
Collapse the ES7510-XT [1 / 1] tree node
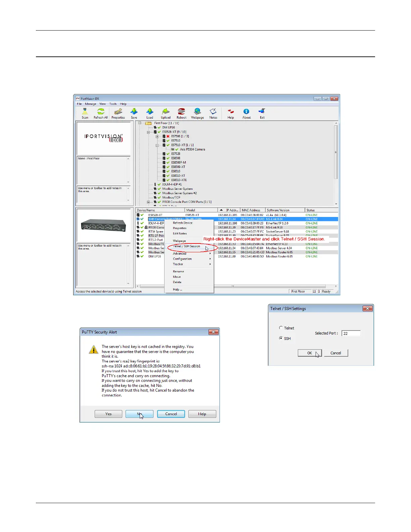coord(157,145)
